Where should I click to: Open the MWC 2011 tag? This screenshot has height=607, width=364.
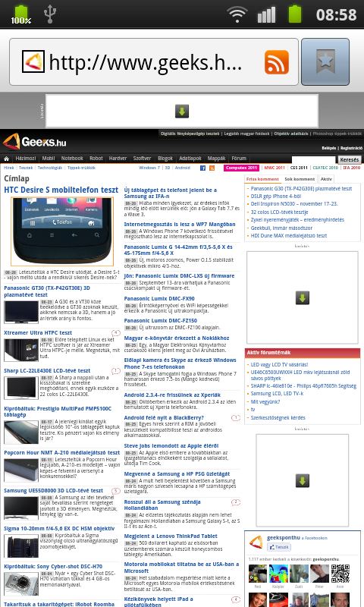[x=275, y=168]
